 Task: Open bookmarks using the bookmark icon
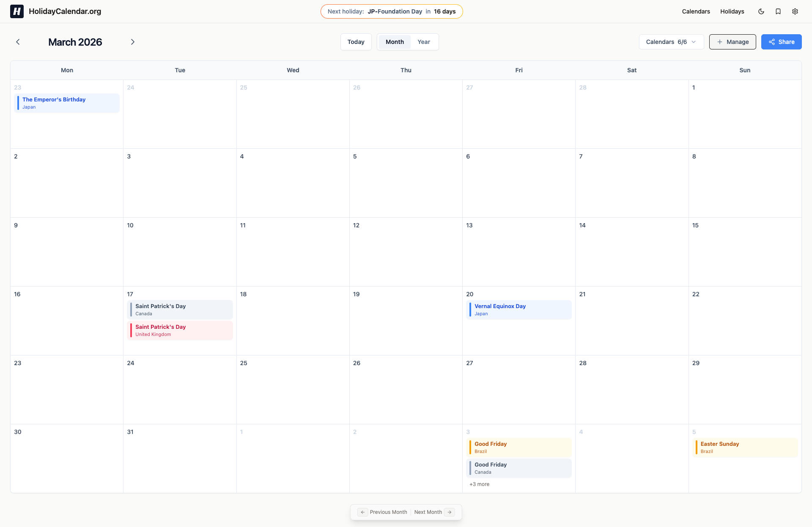[x=778, y=11]
